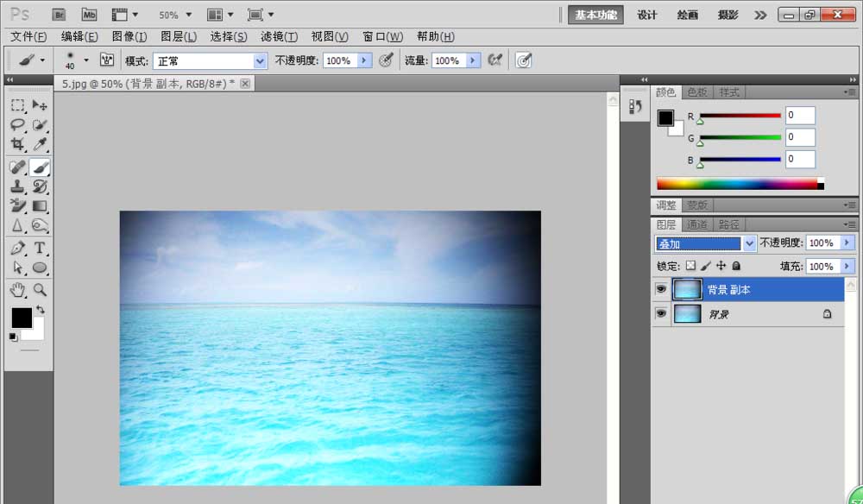863x504 pixels.
Task: Select the Pen tool
Action: point(17,249)
